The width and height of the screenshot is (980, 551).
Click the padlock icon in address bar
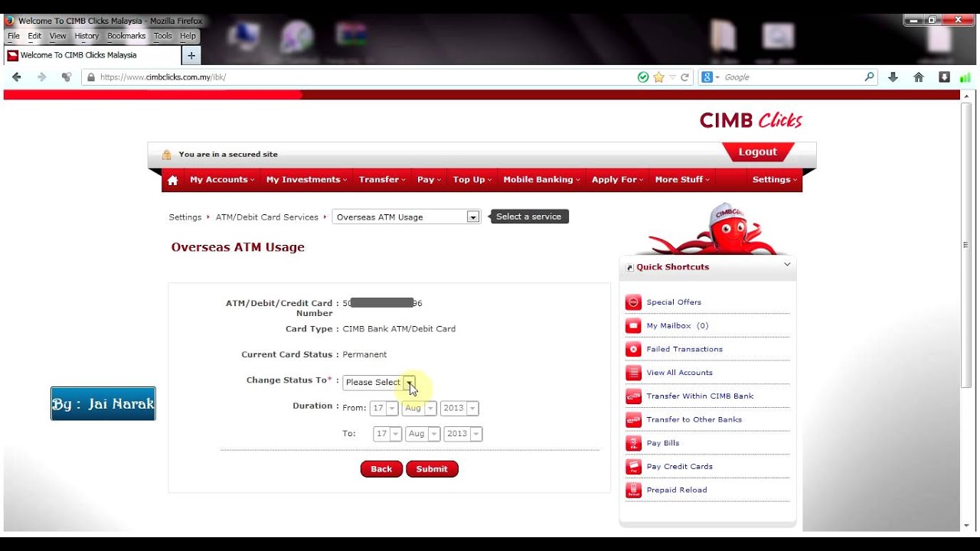(91, 77)
